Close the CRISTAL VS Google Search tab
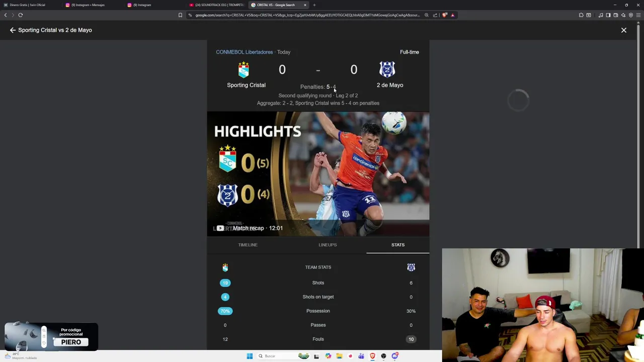This screenshot has width=644, height=362. (305, 5)
